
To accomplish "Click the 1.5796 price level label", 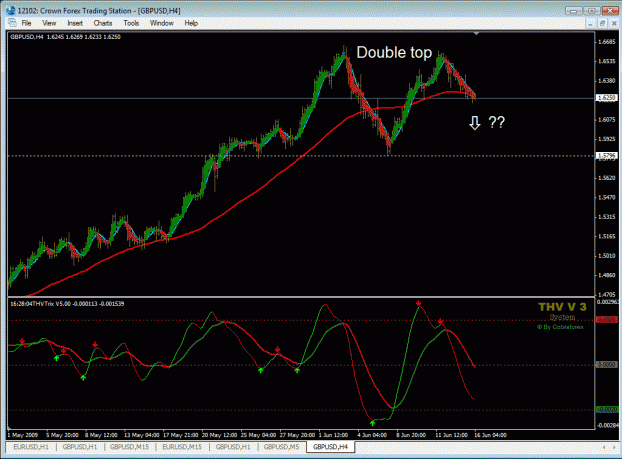I will (607, 155).
